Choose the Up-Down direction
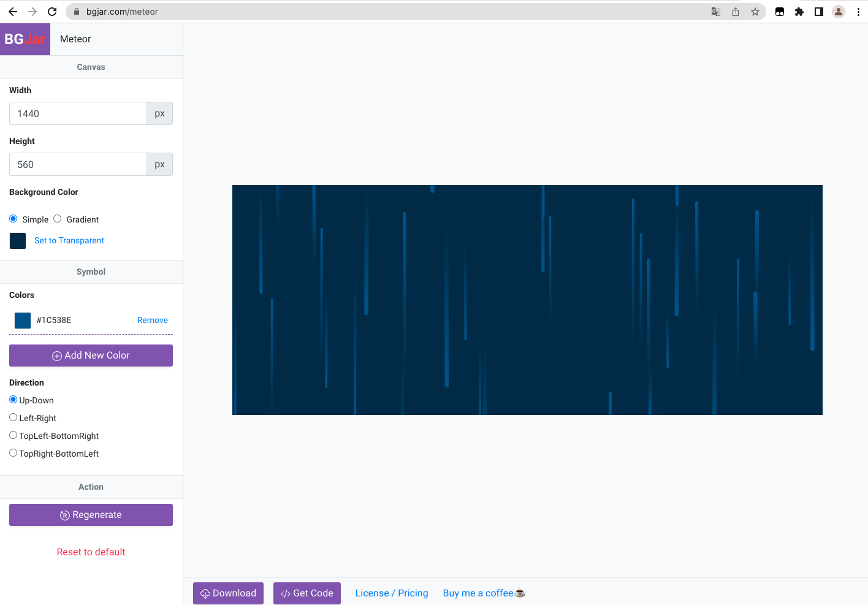This screenshot has height=605, width=868. coord(13,400)
